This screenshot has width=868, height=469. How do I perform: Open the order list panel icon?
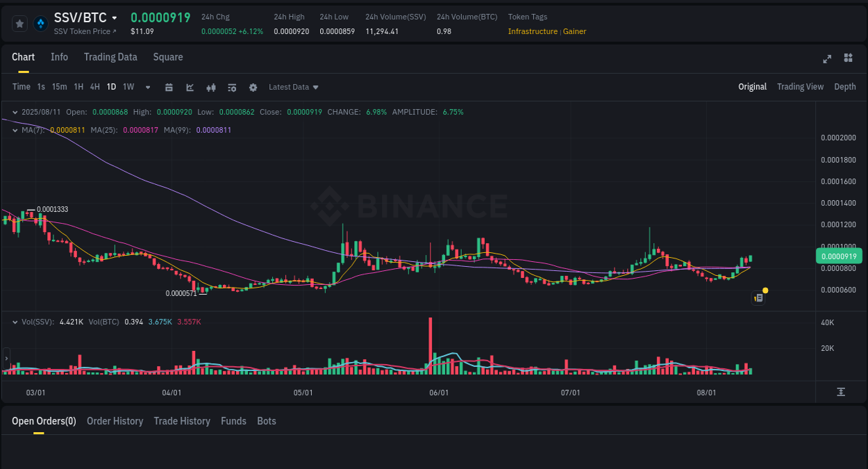click(231, 87)
